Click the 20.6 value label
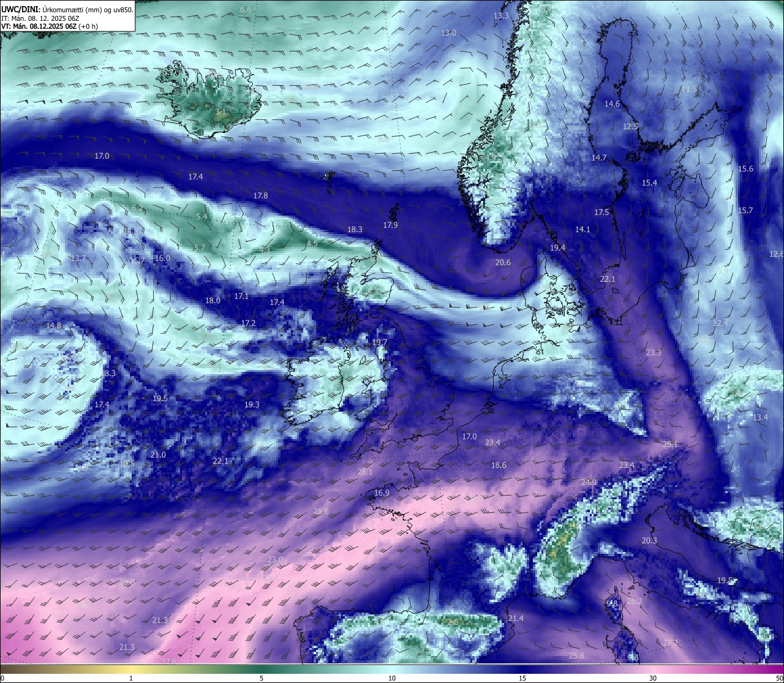This screenshot has height=683, width=784. point(503,262)
